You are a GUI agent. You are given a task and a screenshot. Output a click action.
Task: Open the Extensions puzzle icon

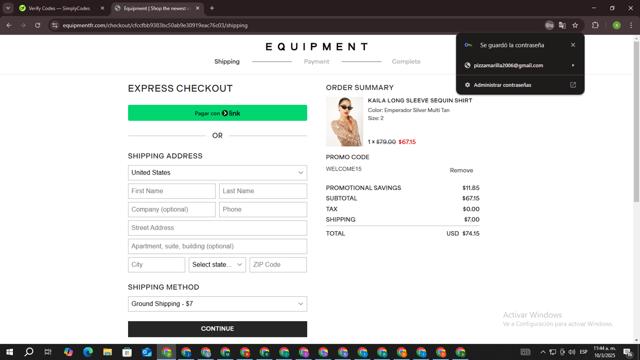595,25
